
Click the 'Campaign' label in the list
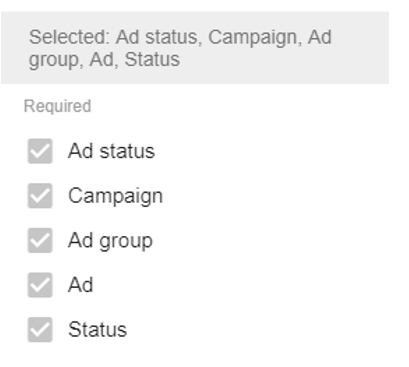tap(115, 196)
